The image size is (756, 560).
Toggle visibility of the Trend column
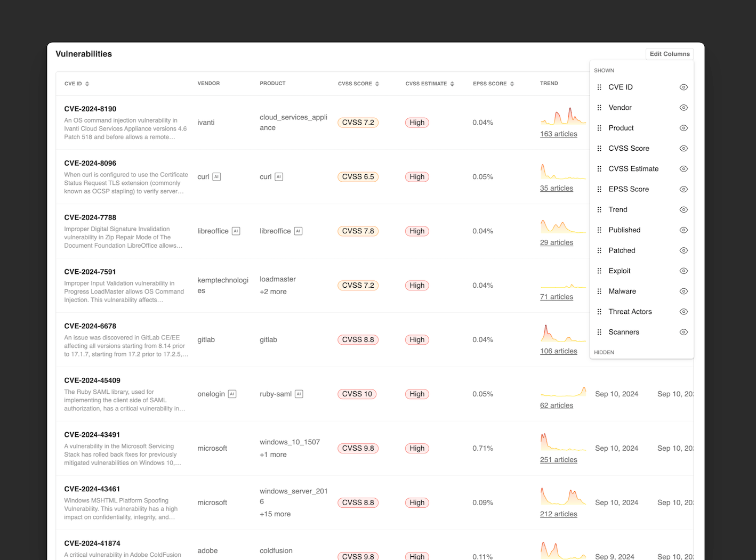coord(683,209)
